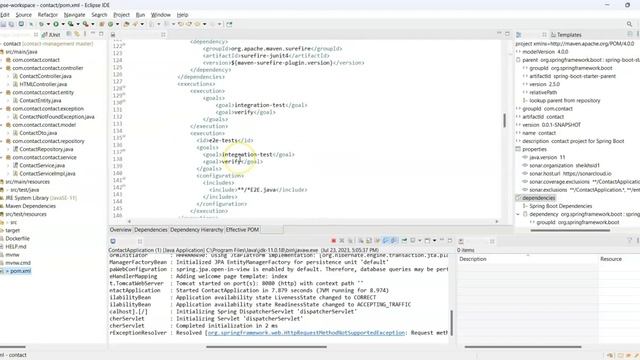Toggle the code fold at line 137

pos(124,151)
